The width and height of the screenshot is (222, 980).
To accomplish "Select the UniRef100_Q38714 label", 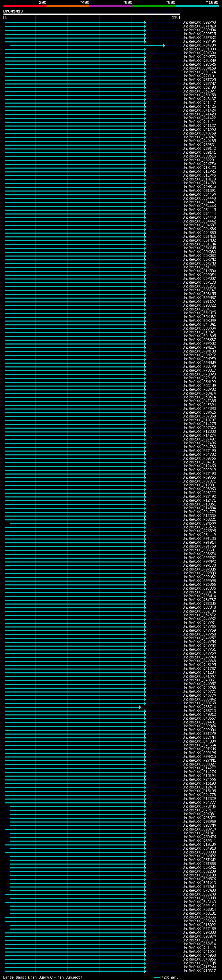I will pyautogui.click(x=199, y=707).
